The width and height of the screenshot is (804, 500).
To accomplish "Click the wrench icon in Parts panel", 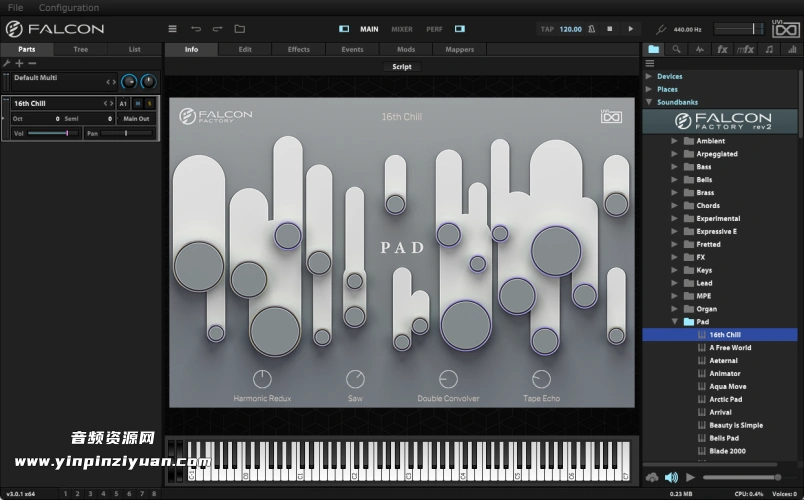I will (x=7, y=63).
